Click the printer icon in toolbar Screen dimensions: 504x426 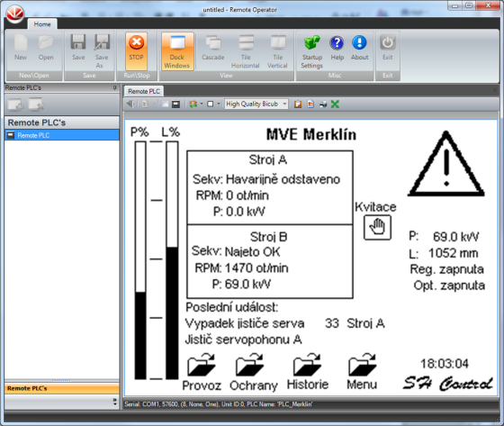(323, 104)
